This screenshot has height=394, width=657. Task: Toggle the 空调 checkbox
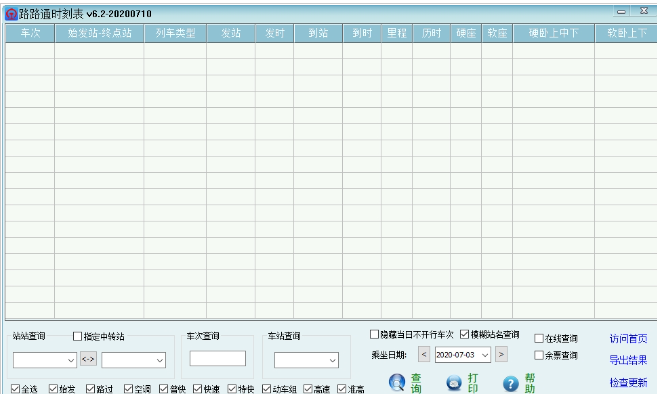[128, 389]
